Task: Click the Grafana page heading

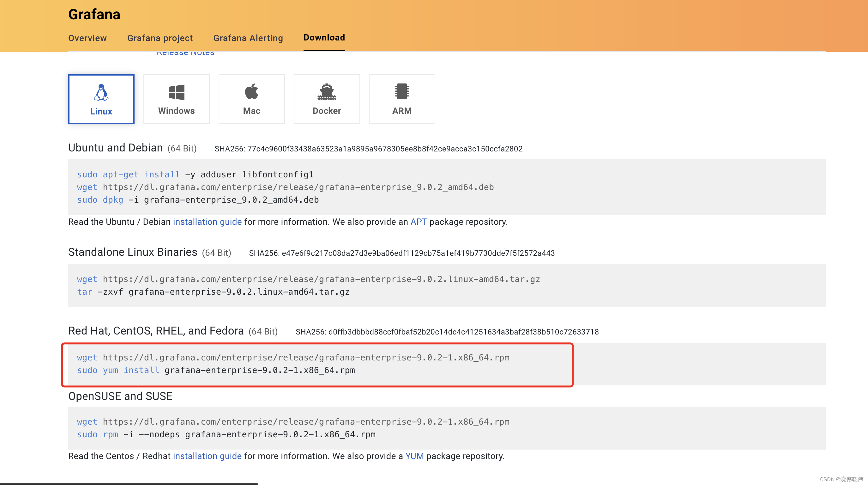Action: tap(94, 14)
